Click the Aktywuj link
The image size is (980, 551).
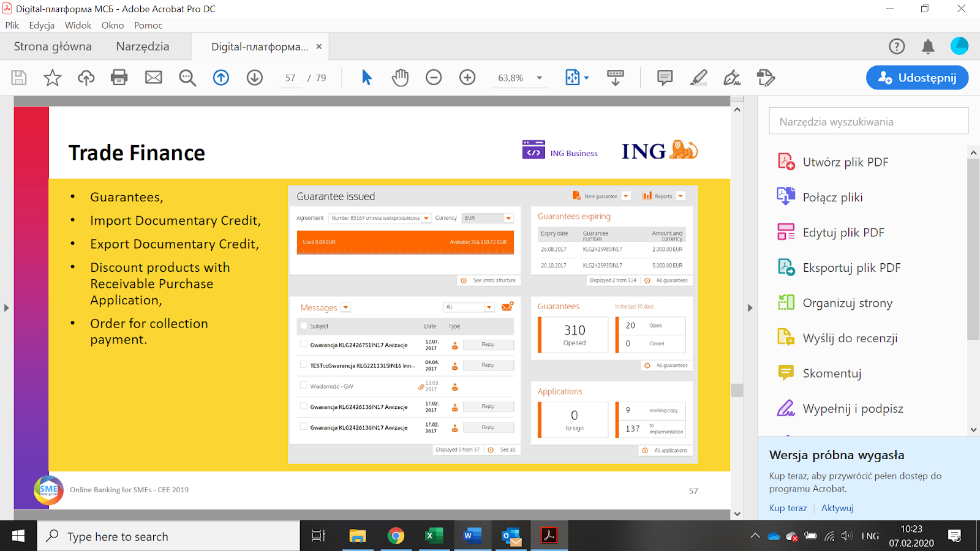(837, 508)
